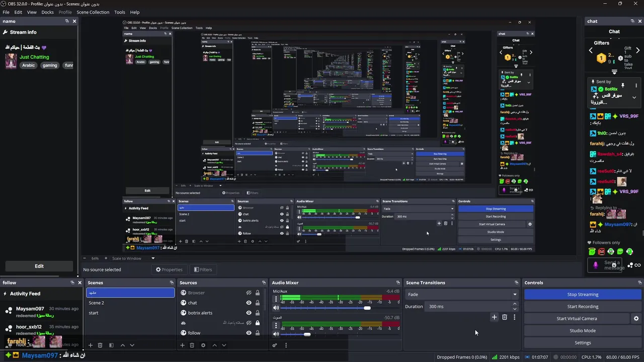Image resolution: width=644 pixels, height=362 pixels.
Task: Increase transition duration with up stepper
Action: point(514,304)
